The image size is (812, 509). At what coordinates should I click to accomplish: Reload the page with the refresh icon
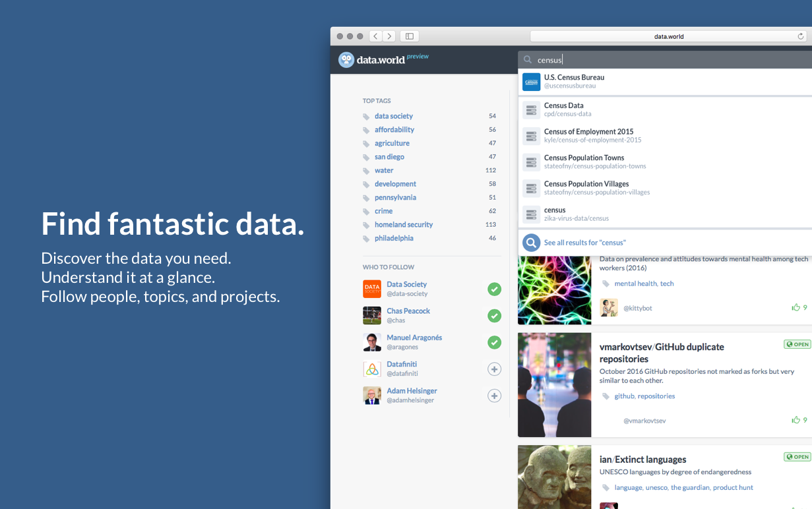click(x=801, y=36)
